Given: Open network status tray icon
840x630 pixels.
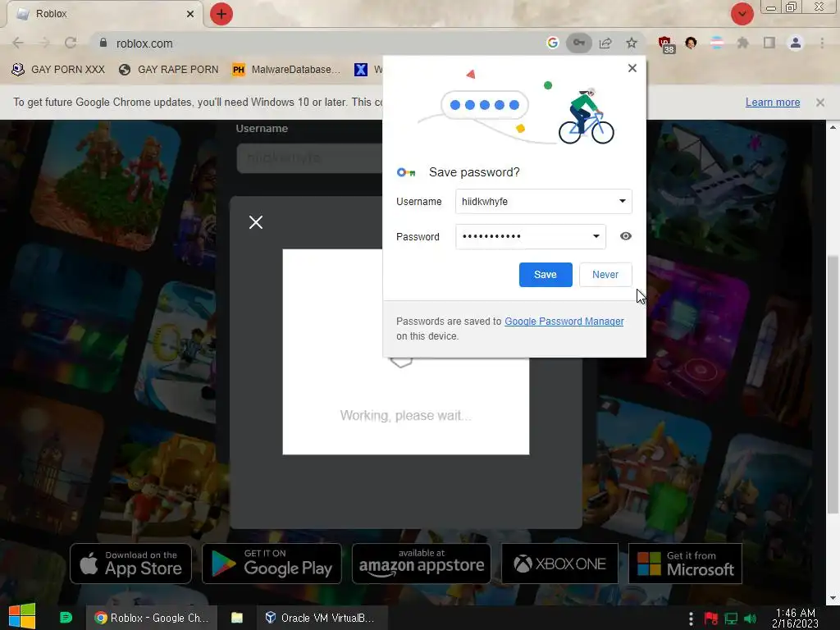Looking at the screenshot, I should coord(731,619).
